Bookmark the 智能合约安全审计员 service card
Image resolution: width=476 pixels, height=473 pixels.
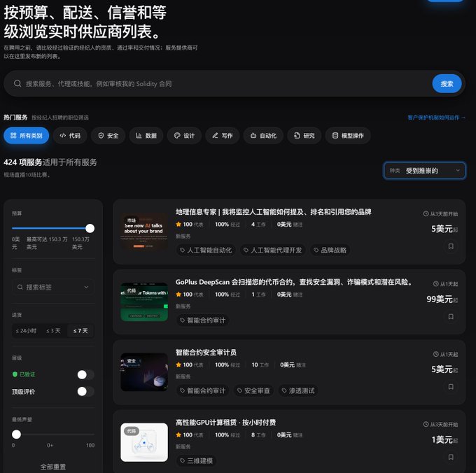[x=451, y=386]
